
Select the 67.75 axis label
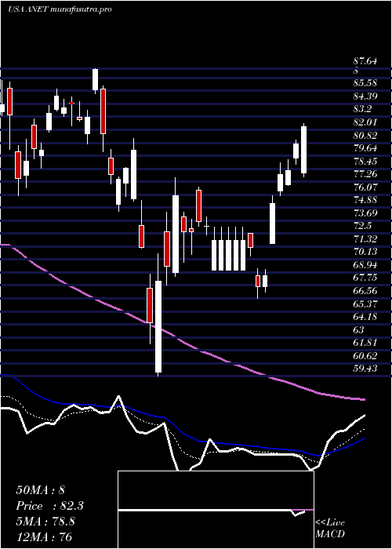point(365,278)
